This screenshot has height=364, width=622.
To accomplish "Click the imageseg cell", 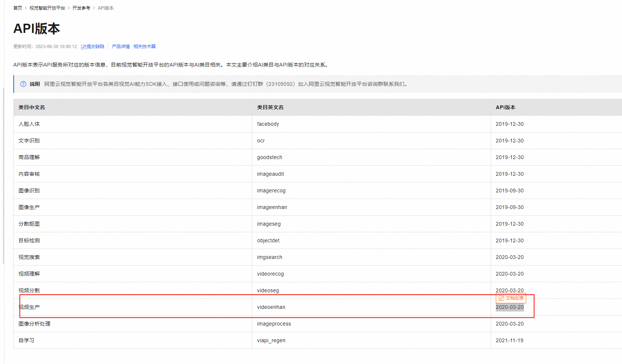I will (x=371, y=224).
